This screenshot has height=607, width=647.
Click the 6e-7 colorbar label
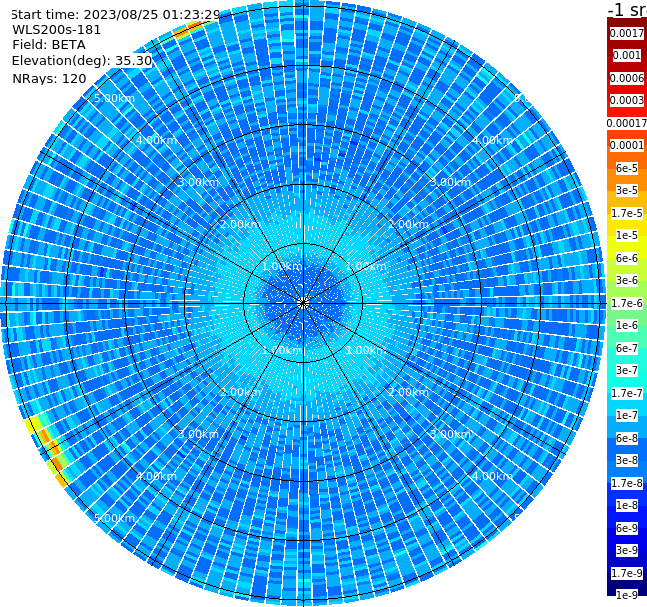(627, 348)
